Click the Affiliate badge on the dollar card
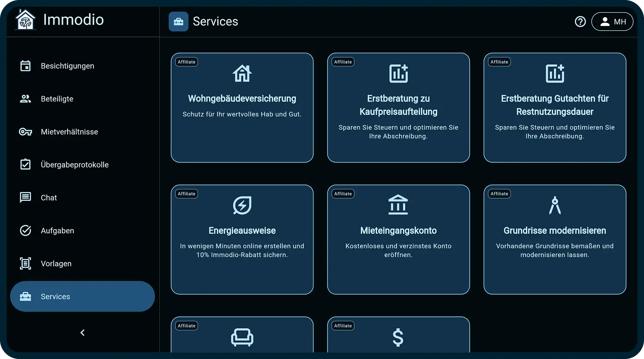 [x=343, y=326]
